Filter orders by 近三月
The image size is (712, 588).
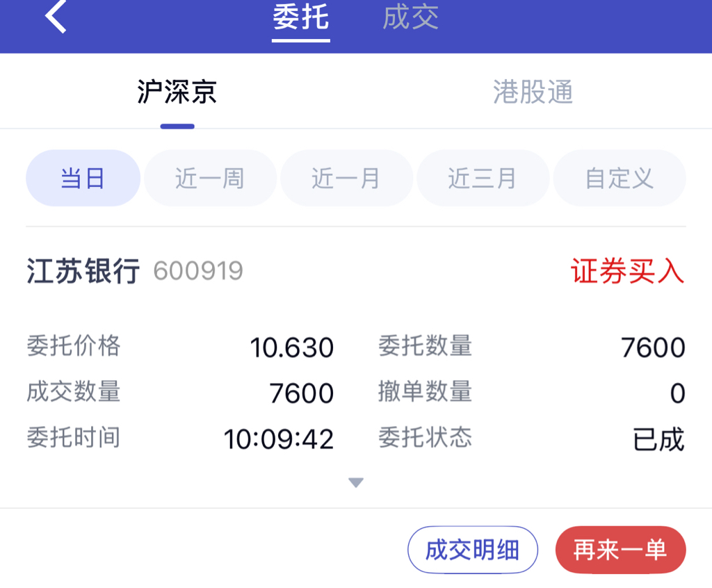[483, 178]
